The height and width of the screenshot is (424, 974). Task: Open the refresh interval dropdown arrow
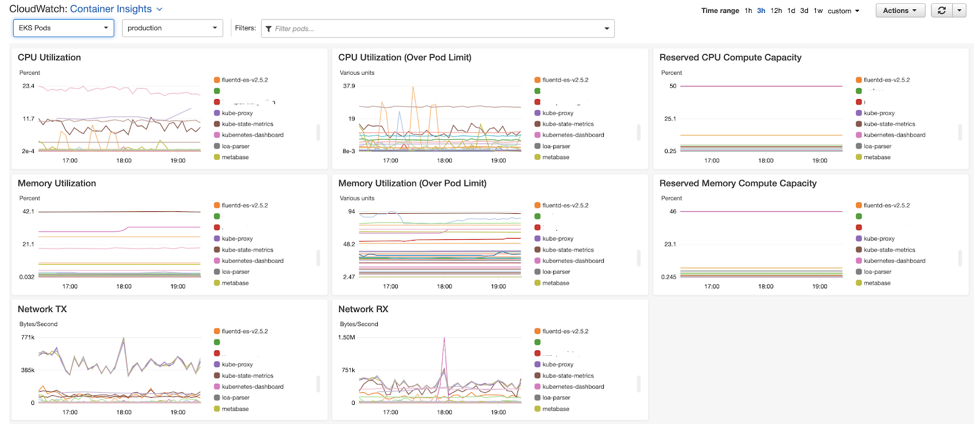point(958,11)
